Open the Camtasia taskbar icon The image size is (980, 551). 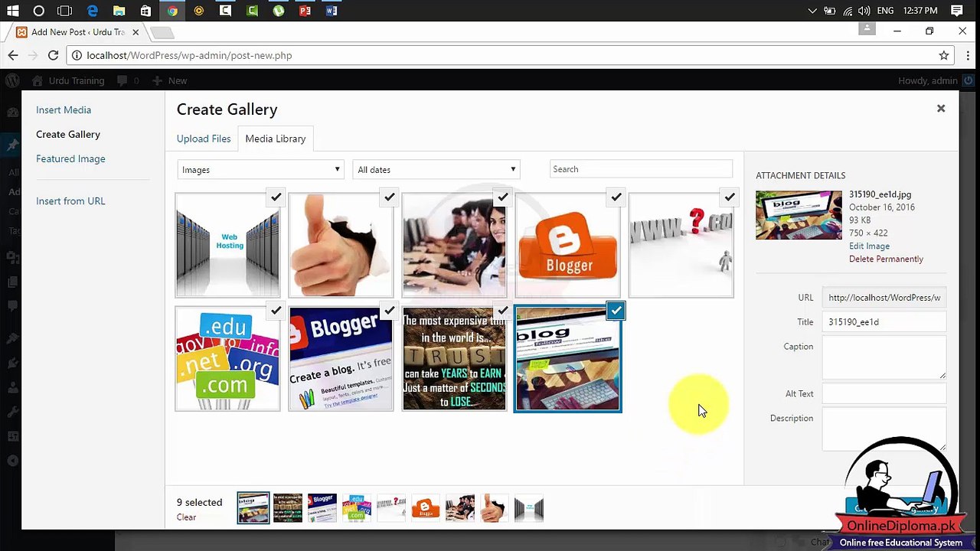[252, 11]
